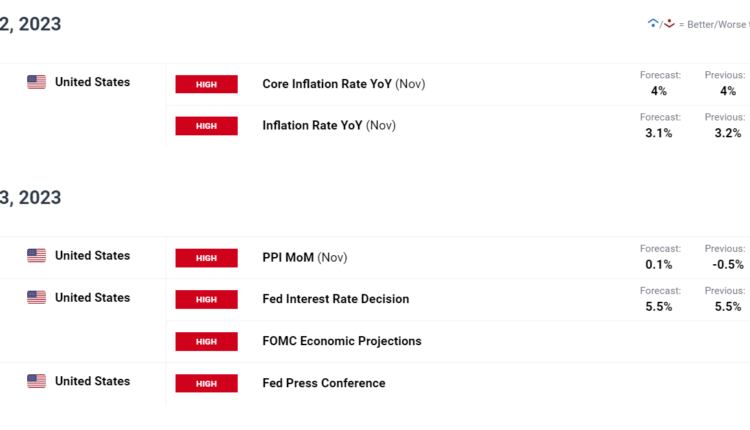
Task: Click the HIGH badge for Core Inflation Rate YoY
Action: [x=206, y=84]
